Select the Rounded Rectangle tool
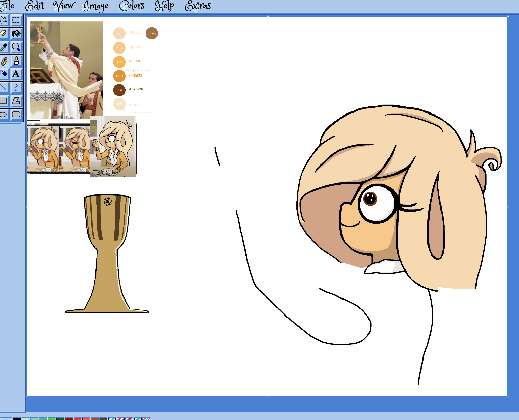 16,114
